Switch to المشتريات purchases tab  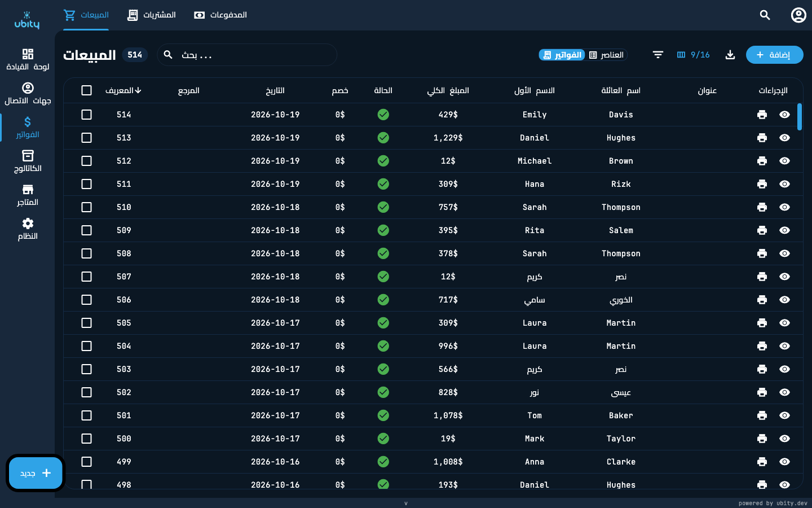[152, 15]
